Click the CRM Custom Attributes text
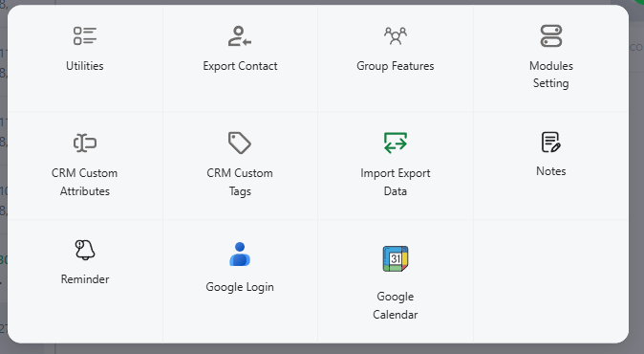644x354 pixels. [85, 182]
